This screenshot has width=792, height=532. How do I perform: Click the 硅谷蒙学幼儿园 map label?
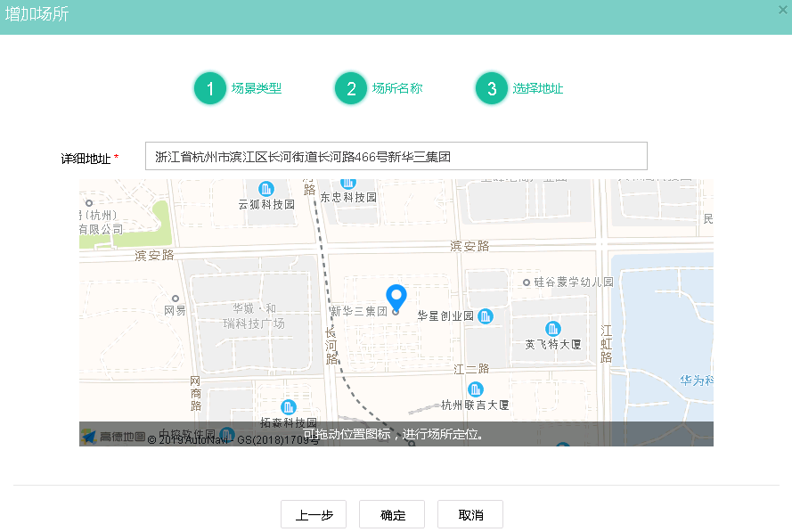click(574, 282)
